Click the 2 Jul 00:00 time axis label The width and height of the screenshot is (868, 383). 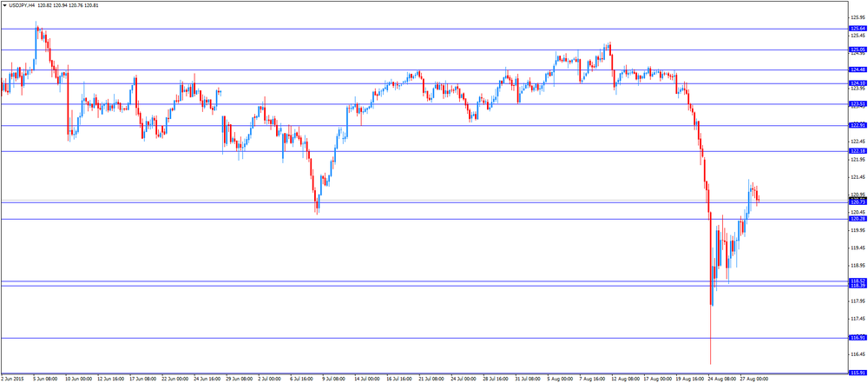click(x=270, y=380)
